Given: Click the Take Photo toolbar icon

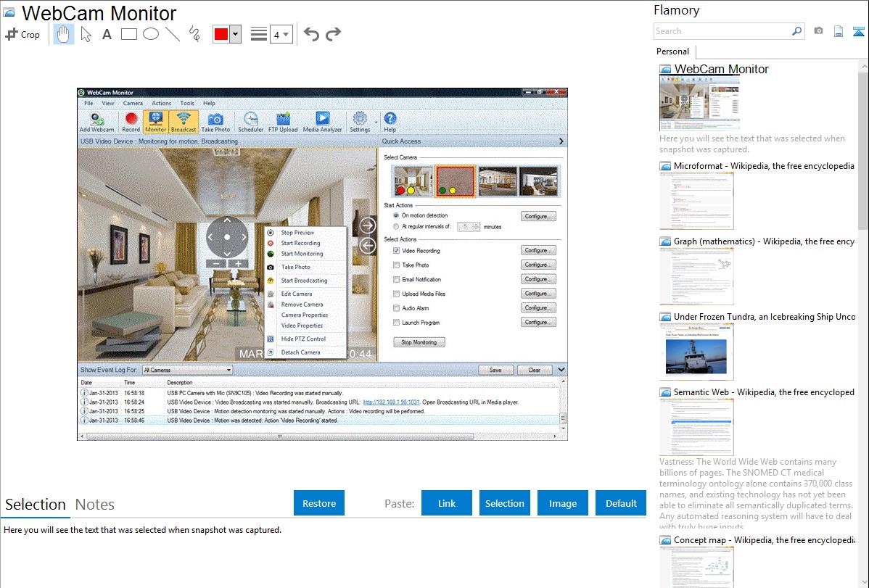Looking at the screenshot, I should 215,123.
